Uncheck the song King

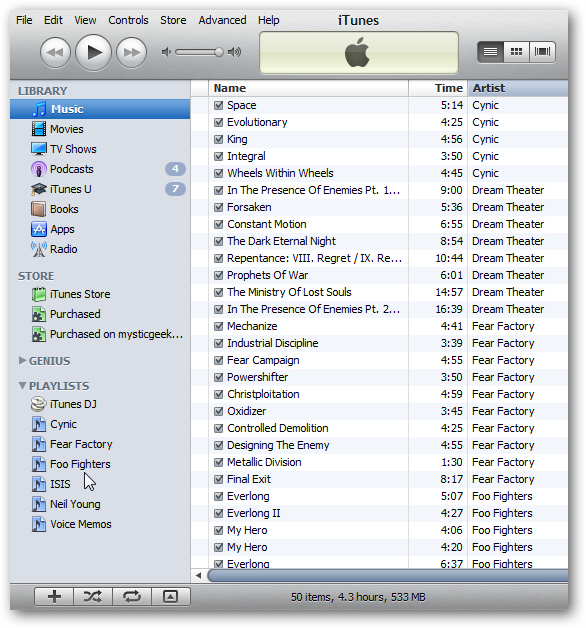pos(218,139)
